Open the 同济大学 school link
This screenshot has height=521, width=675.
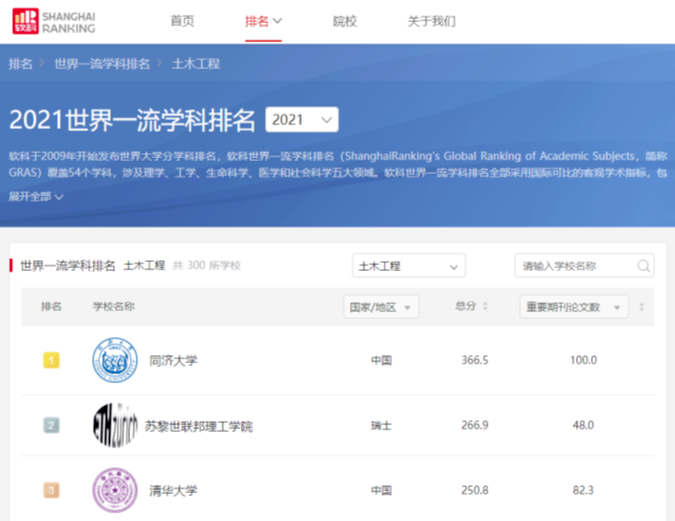tap(173, 360)
